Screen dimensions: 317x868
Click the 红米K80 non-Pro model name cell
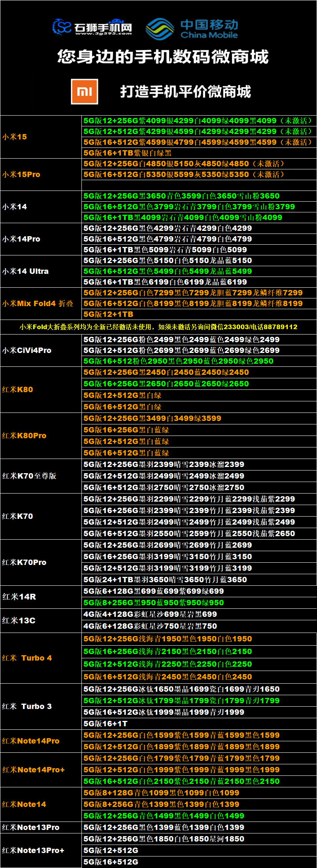41,389
